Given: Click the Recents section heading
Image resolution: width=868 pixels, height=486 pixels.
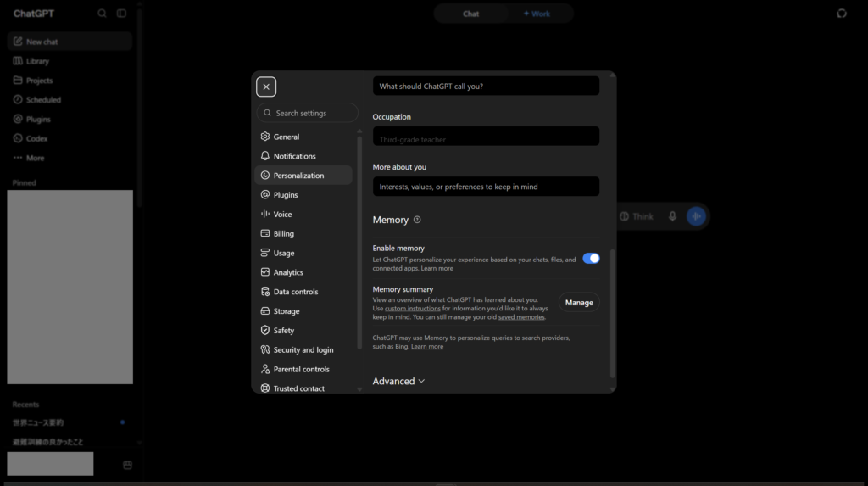Looking at the screenshot, I should pos(25,405).
